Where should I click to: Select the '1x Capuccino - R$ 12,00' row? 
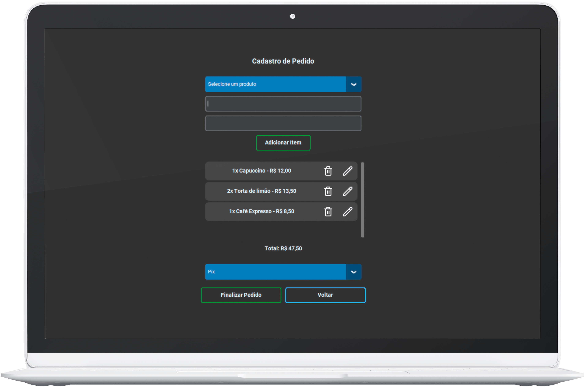[x=261, y=171]
